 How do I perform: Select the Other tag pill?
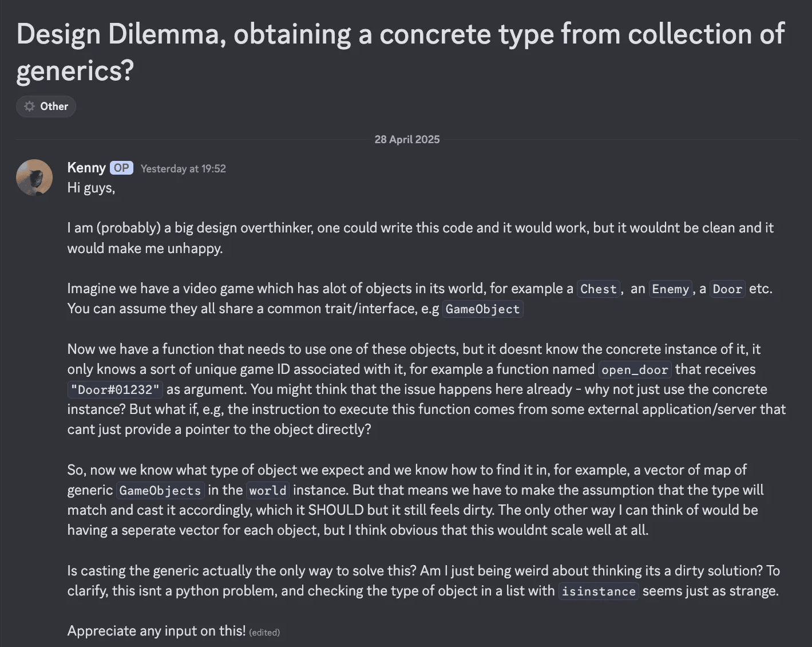point(46,106)
